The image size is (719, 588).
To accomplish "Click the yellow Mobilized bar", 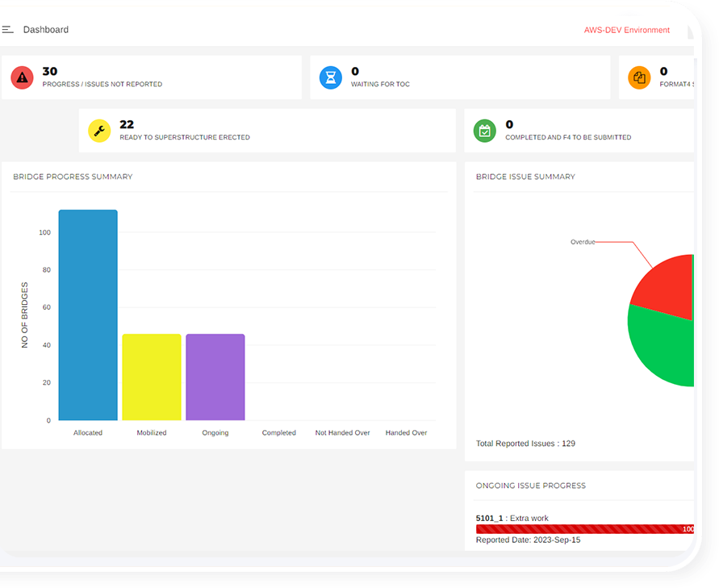I will coord(152,377).
